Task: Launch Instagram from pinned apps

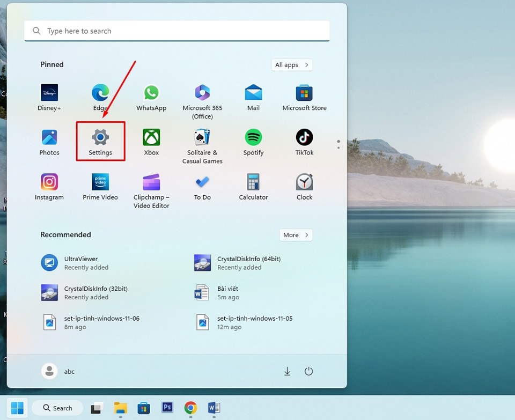Action: 49,186
